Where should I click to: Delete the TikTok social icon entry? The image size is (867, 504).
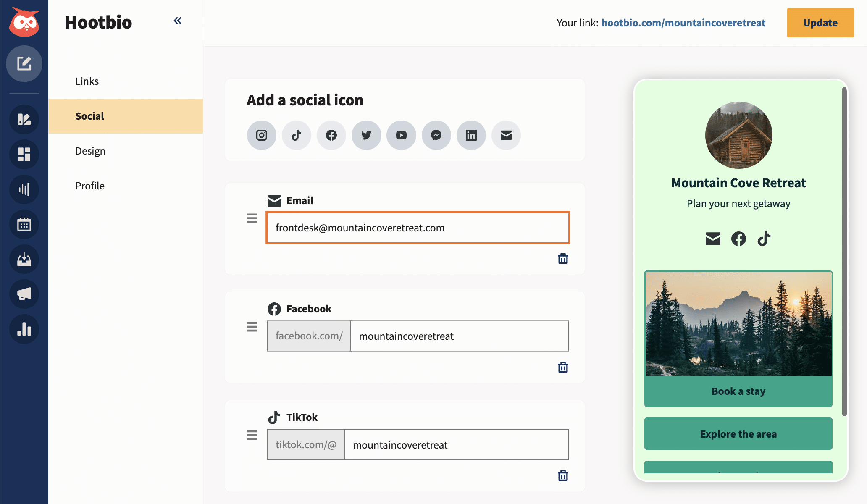(x=563, y=475)
